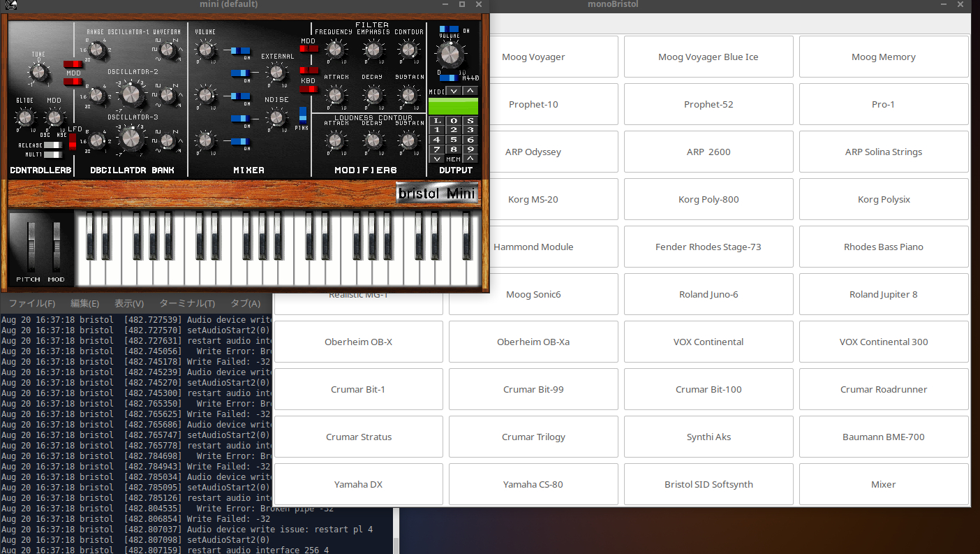Toggle the Release switch
Screen dimensions: 980x554
52,145
